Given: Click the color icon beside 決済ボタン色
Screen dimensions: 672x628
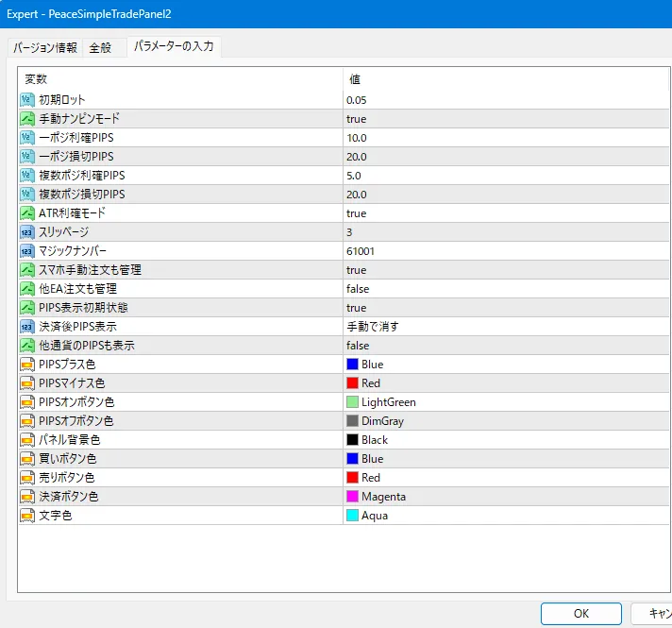Looking at the screenshot, I should point(27,497).
